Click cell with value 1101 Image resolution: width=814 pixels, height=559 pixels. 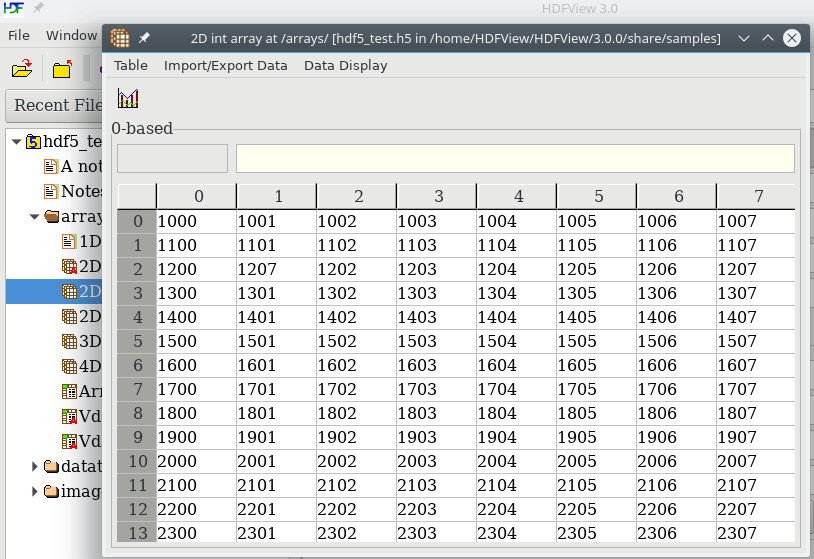[276, 246]
